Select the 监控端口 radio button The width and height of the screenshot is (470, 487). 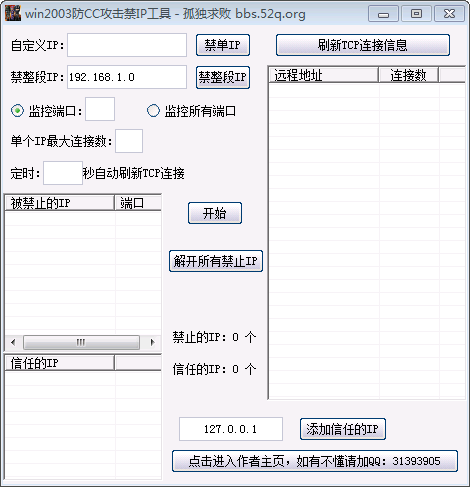click(x=17, y=111)
